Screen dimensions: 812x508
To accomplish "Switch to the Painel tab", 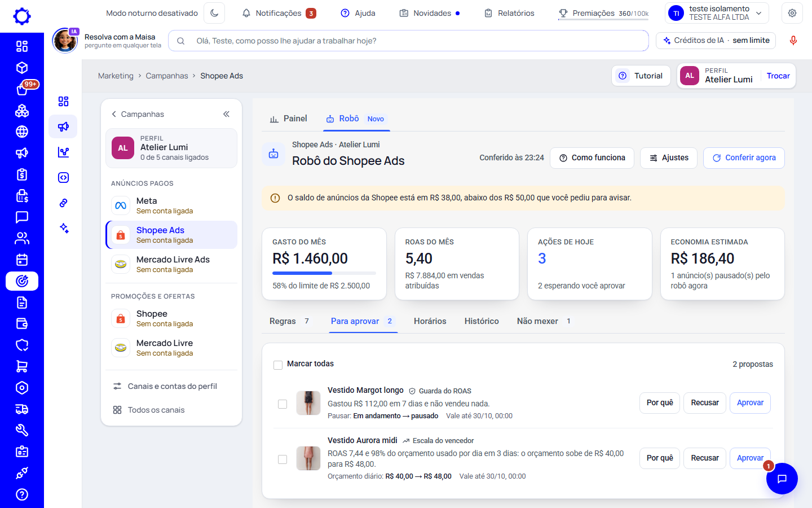I will (x=289, y=119).
